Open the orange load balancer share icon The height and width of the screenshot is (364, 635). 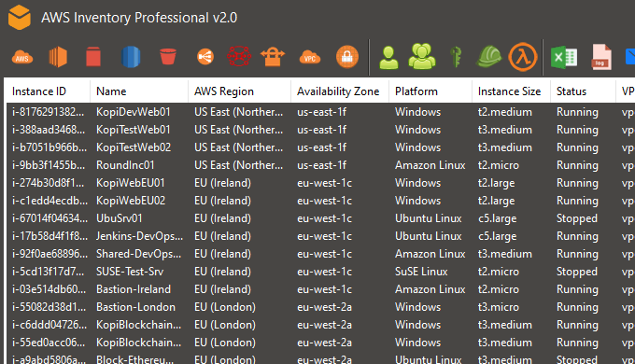pos(205,57)
